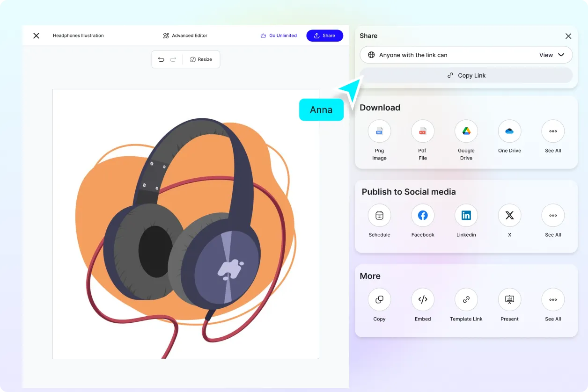Download design as Pdf File
Viewport: 588px width, 392px height.
422,131
